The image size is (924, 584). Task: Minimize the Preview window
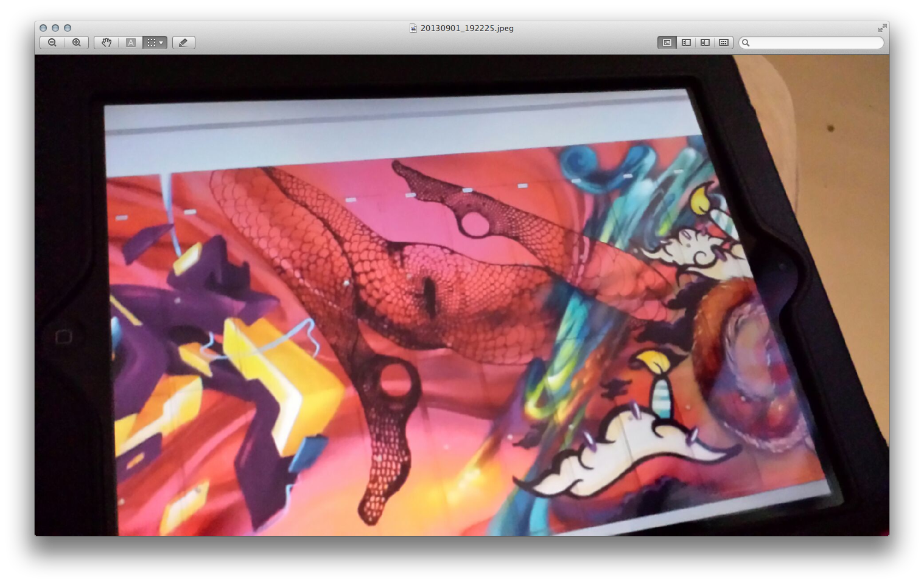(55, 28)
